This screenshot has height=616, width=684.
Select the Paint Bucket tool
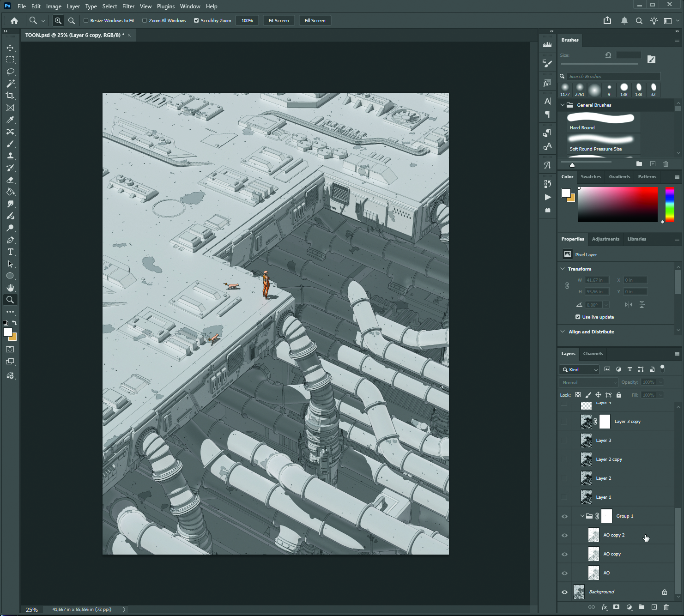pyautogui.click(x=10, y=192)
